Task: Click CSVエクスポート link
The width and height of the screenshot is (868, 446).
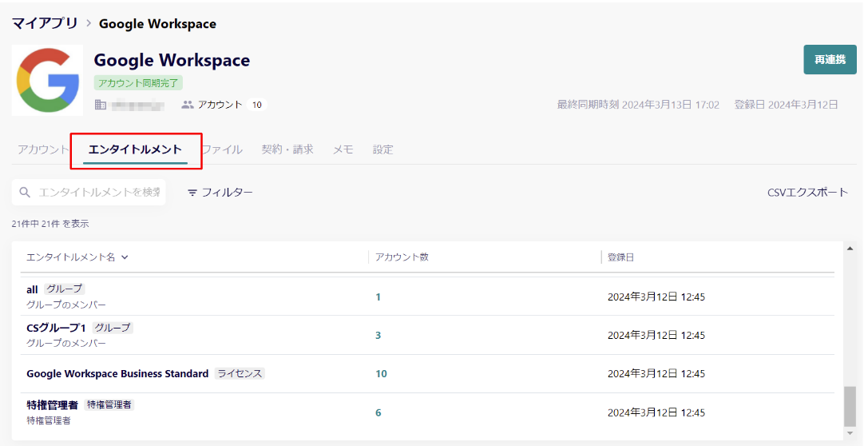Action: coord(807,193)
